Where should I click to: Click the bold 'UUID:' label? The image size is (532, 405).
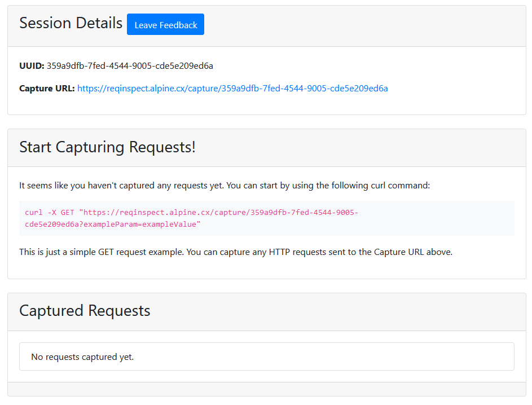(x=32, y=66)
